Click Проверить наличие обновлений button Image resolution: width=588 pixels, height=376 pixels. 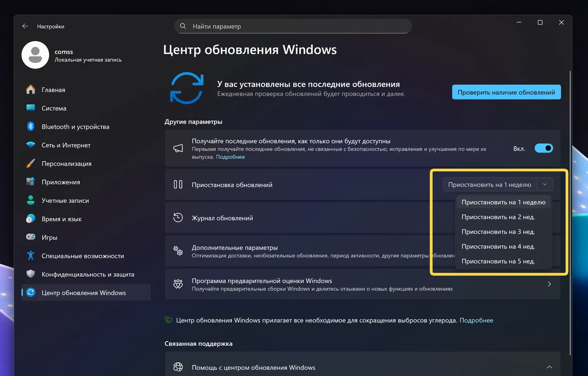point(506,92)
